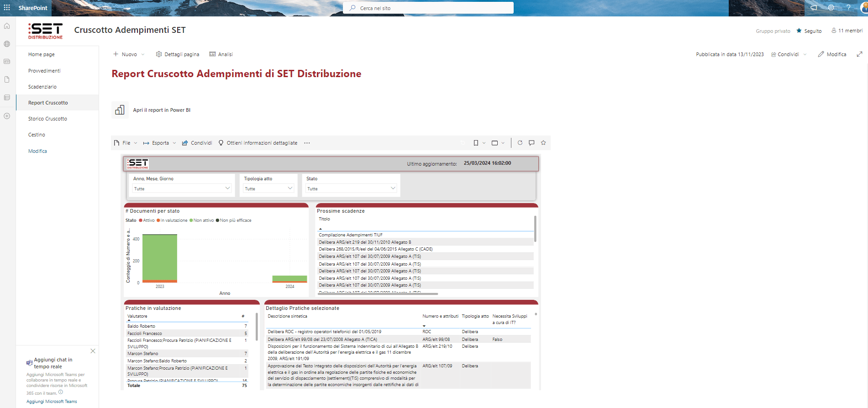Open the File menu in report toolbar
The width and height of the screenshot is (868, 408).
coord(126,143)
